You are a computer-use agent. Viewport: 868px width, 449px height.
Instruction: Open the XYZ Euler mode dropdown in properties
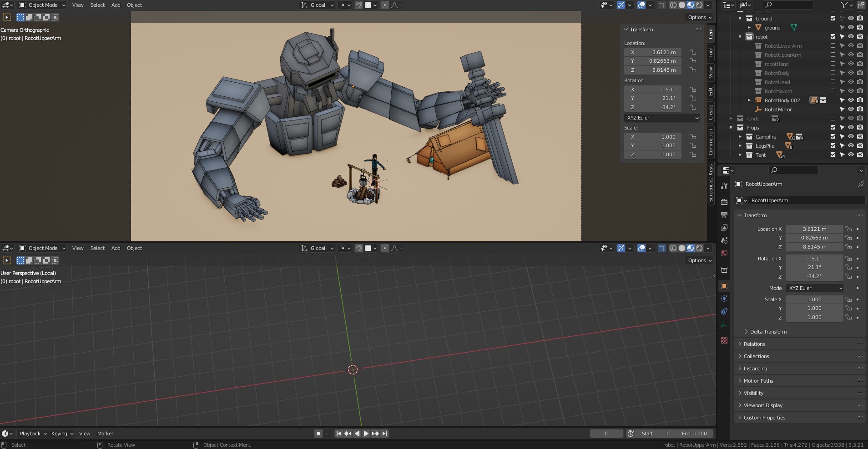tap(815, 288)
